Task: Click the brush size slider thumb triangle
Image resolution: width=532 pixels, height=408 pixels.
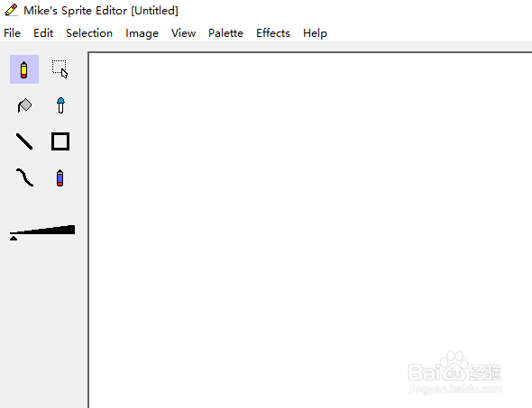Action: tap(14, 239)
